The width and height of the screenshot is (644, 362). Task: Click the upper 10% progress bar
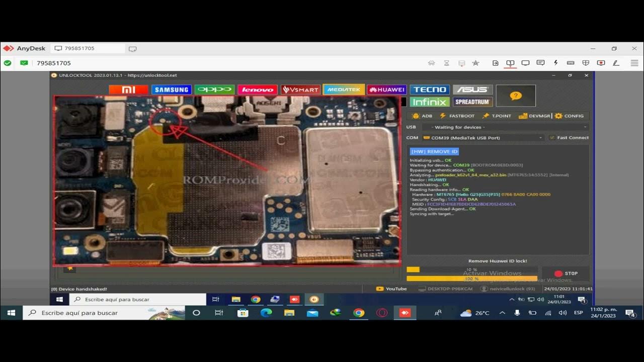click(471, 270)
